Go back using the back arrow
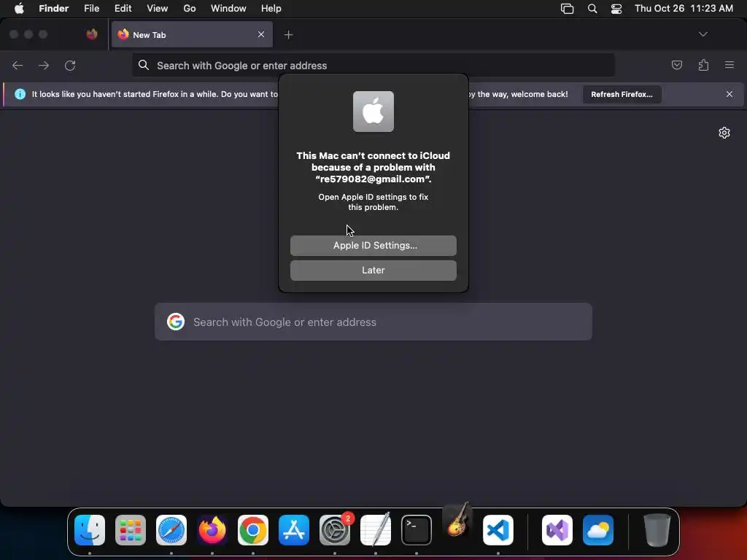The image size is (747, 560). pyautogui.click(x=18, y=65)
